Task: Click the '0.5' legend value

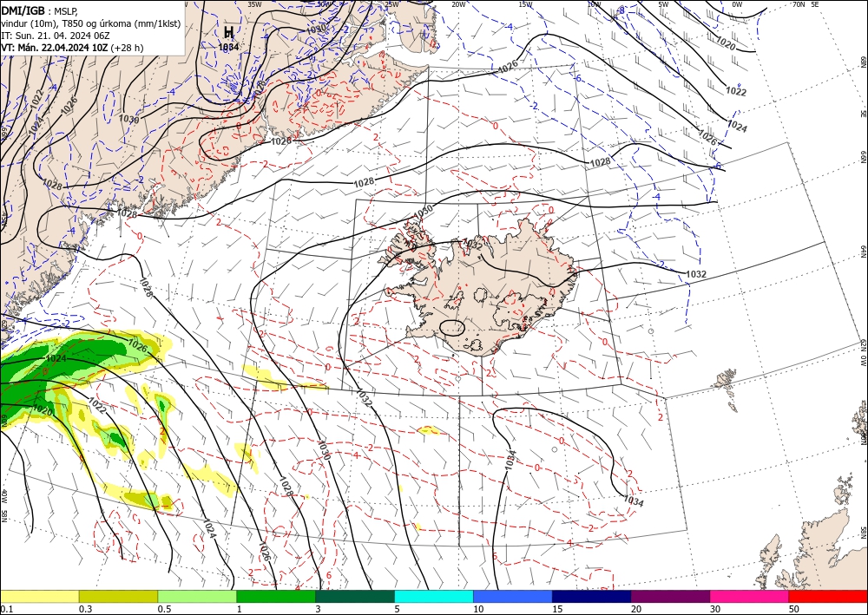Action: 164,609
